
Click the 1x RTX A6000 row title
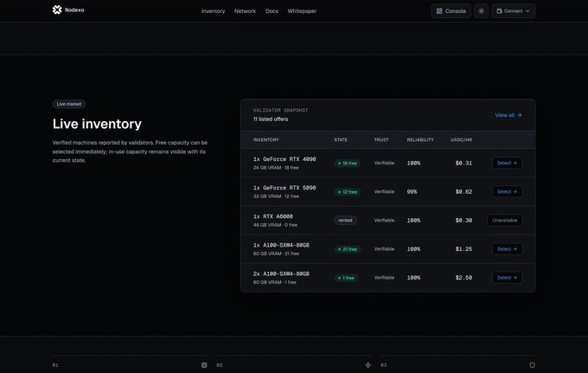pyautogui.click(x=273, y=216)
